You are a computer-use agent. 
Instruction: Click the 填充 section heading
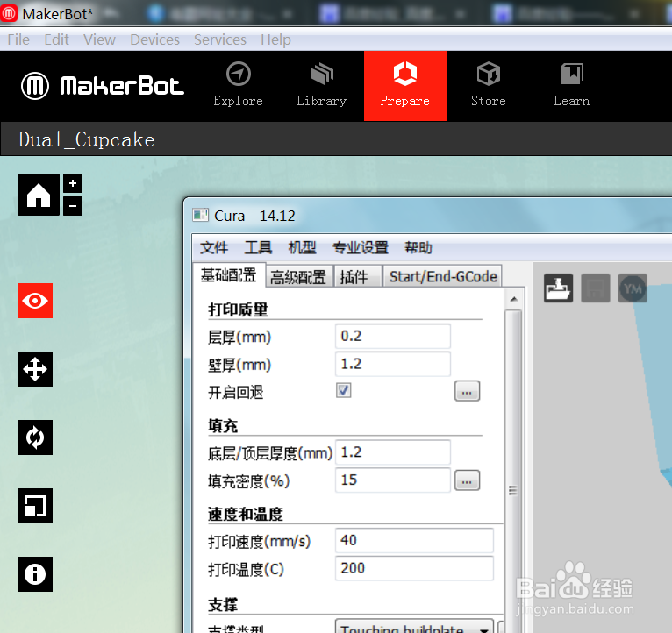tap(223, 426)
